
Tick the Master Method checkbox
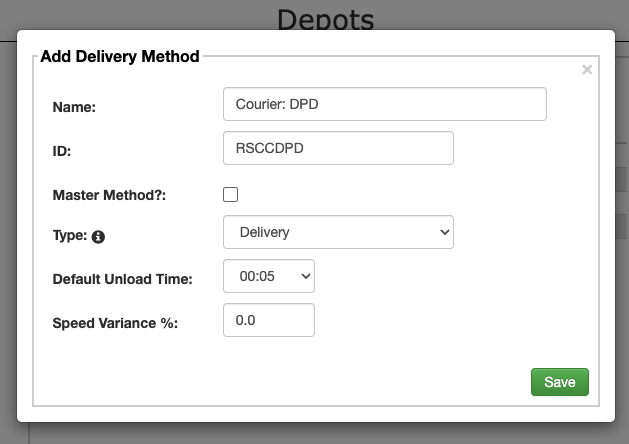coord(230,195)
